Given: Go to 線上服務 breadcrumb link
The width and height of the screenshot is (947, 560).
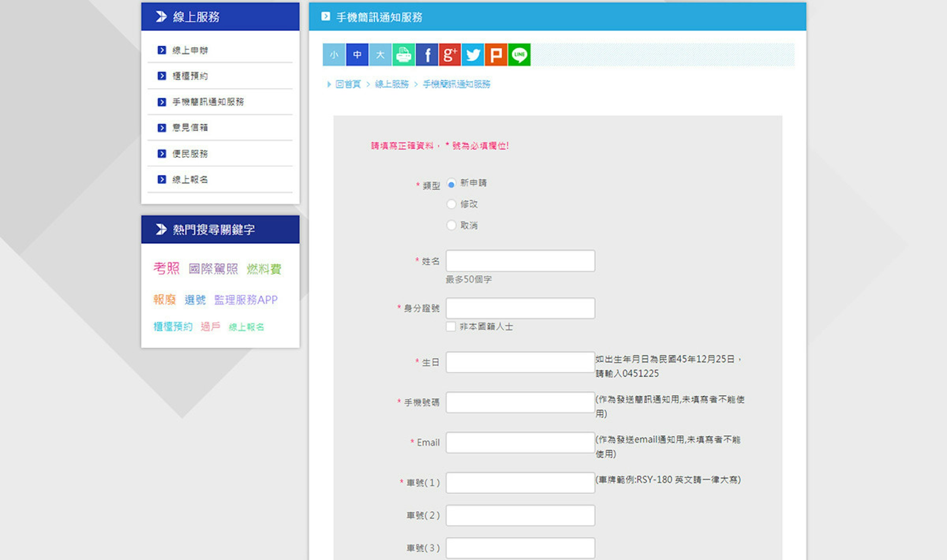Looking at the screenshot, I should [x=392, y=84].
